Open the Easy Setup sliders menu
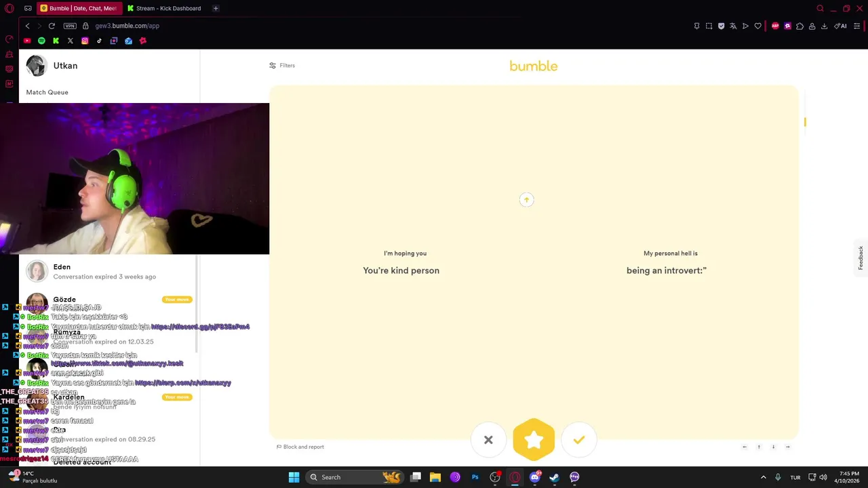Image resolution: width=868 pixels, height=488 pixels. 857,26
